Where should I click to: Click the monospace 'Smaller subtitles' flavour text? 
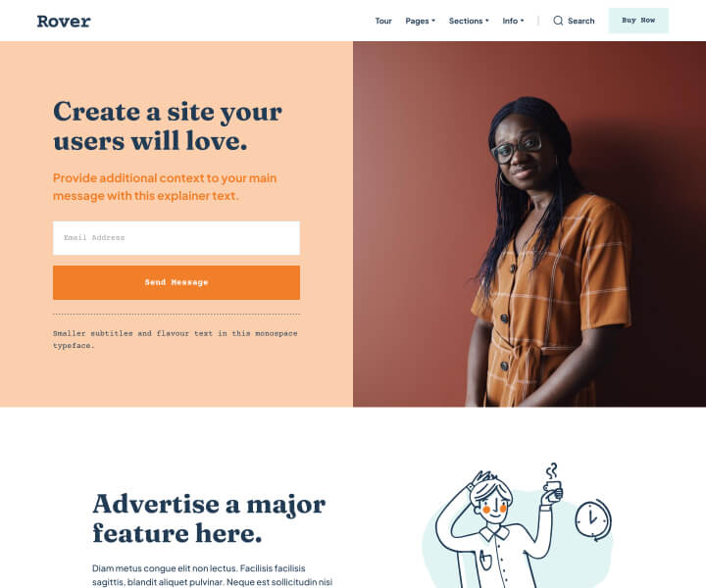[176, 339]
